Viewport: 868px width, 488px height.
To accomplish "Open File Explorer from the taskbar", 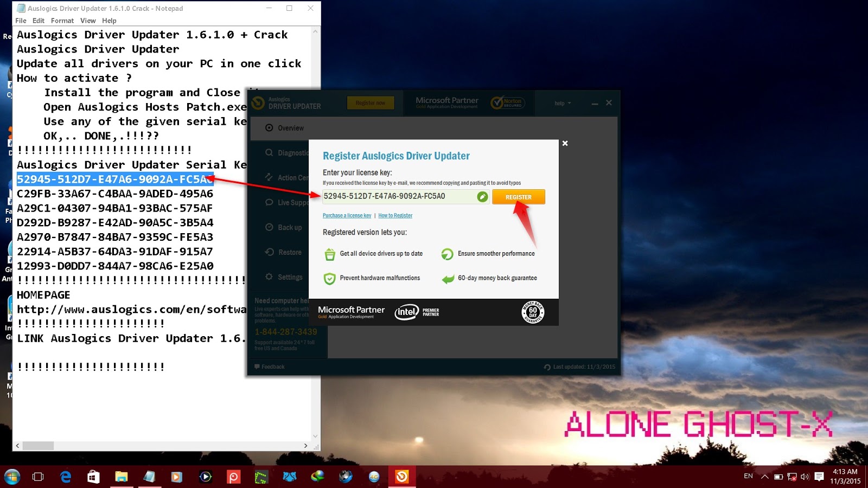I will coord(121,477).
